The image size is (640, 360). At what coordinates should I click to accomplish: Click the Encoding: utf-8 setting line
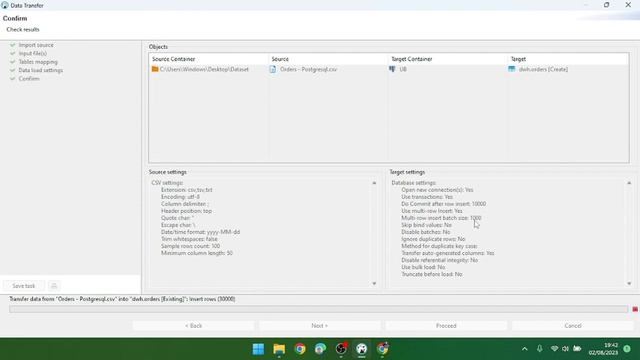[180, 197]
